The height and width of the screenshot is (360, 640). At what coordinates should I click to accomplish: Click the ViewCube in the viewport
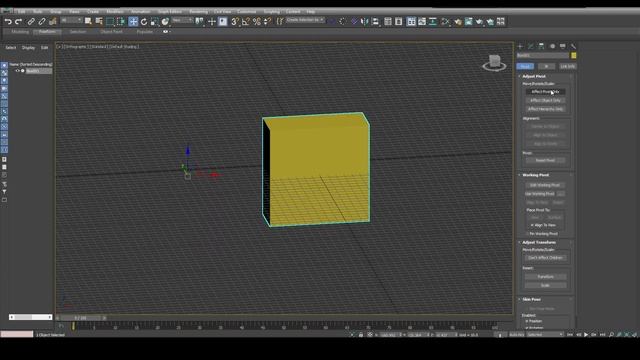click(x=494, y=63)
